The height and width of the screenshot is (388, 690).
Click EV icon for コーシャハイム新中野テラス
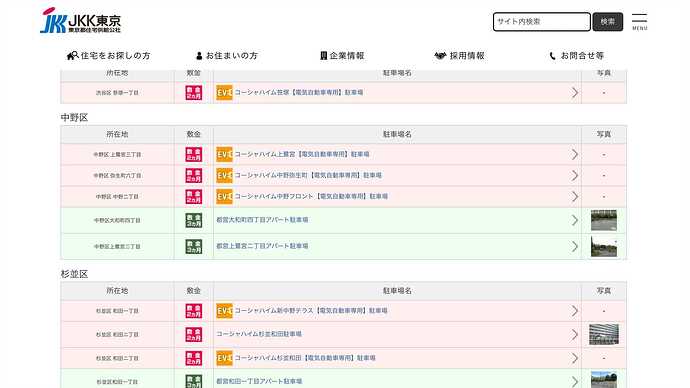[224, 311]
